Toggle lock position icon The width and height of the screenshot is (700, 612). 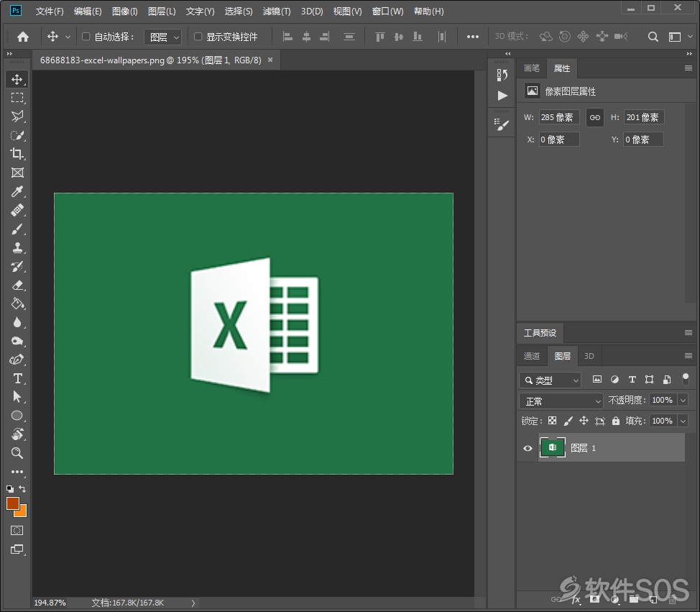pyautogui.click(x=584, y=421)
